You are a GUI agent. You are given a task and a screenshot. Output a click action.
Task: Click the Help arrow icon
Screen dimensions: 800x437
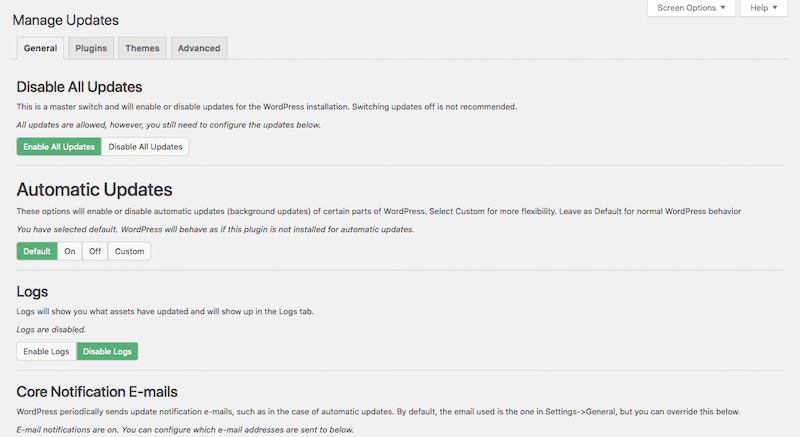pyautogui.click(x=775, y=8)
